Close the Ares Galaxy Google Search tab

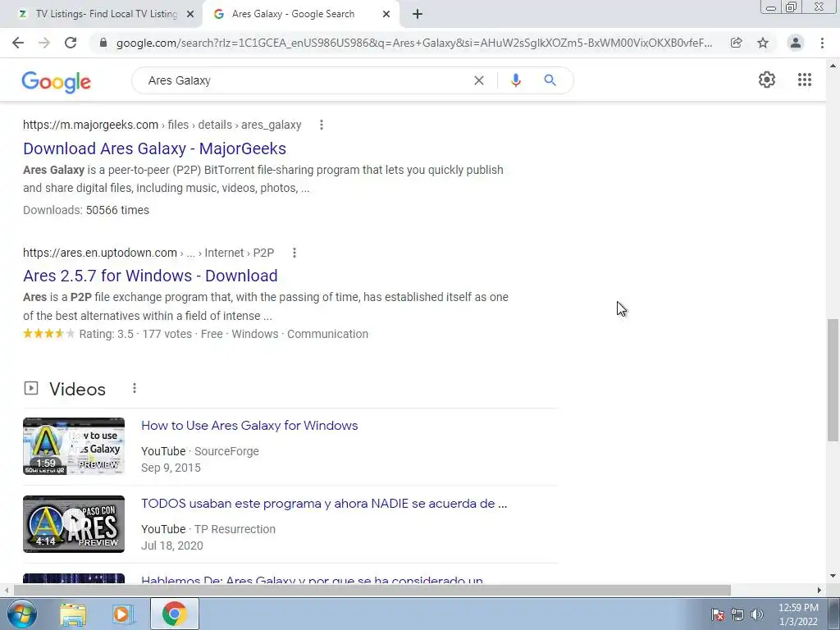386,15
